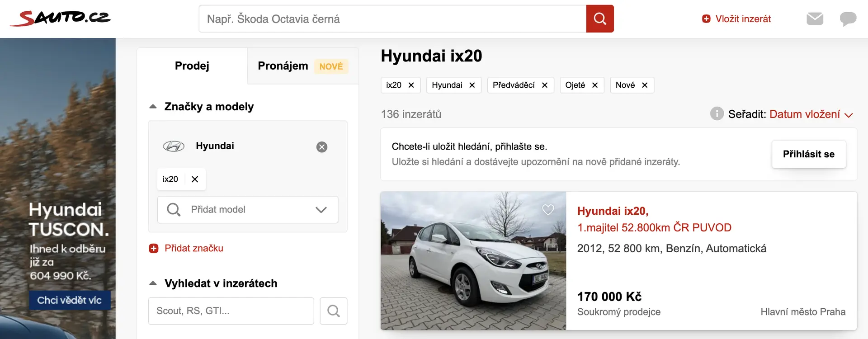Image resolution: width=868 pixels, height=339 pixels.
Task: Open the Přidat model dropdown
Action: click(x=247, y=210)
